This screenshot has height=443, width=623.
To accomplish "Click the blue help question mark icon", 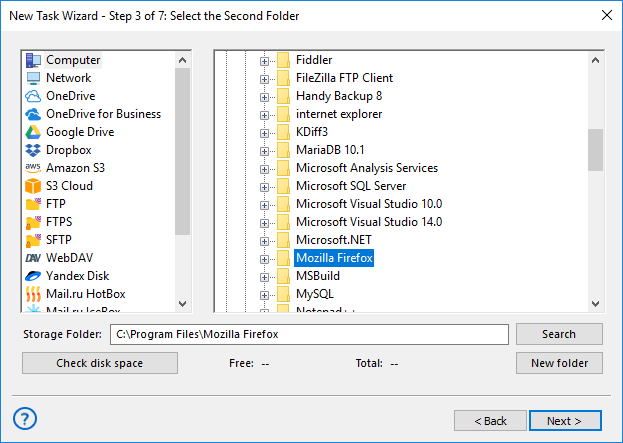I will coord(26,418).
